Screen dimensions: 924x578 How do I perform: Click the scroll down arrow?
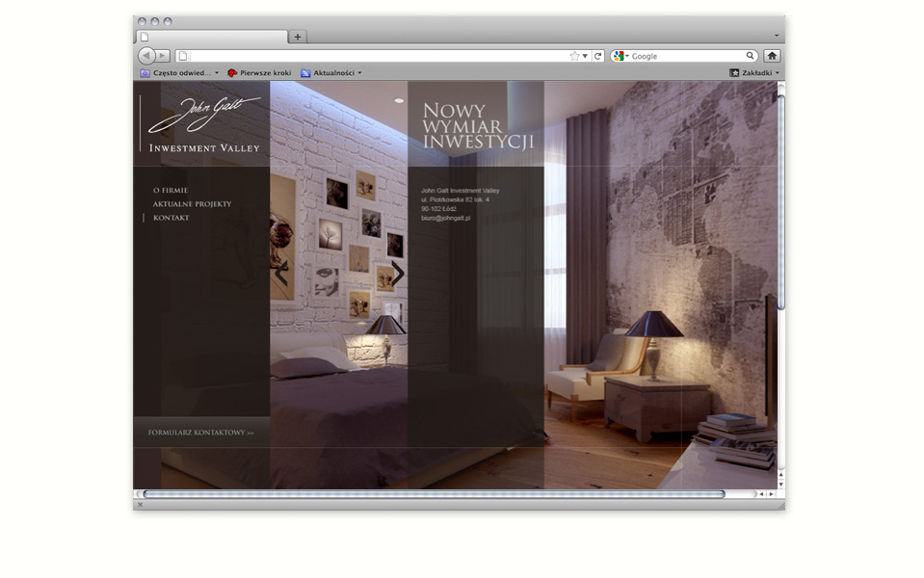click(780, 485)
